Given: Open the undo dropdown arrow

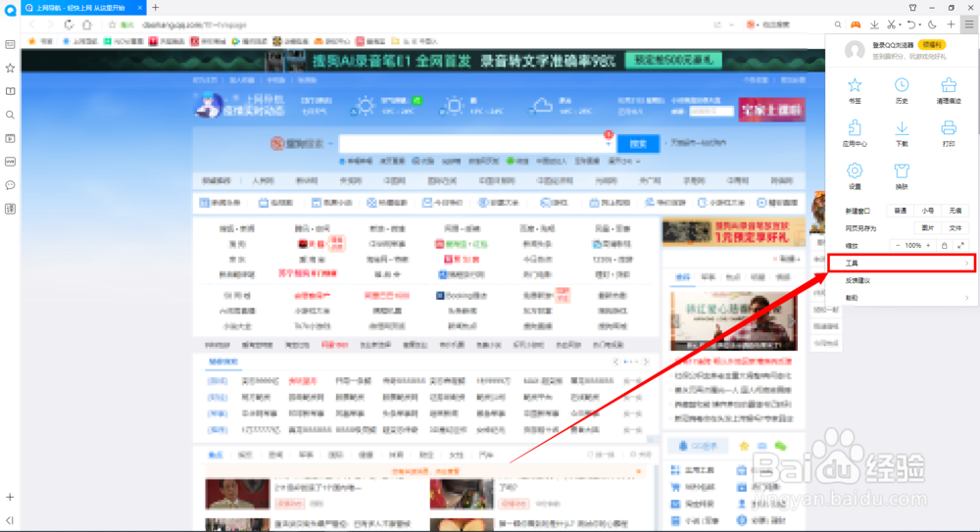Looking at the screenshot, I should coord(920,25).
